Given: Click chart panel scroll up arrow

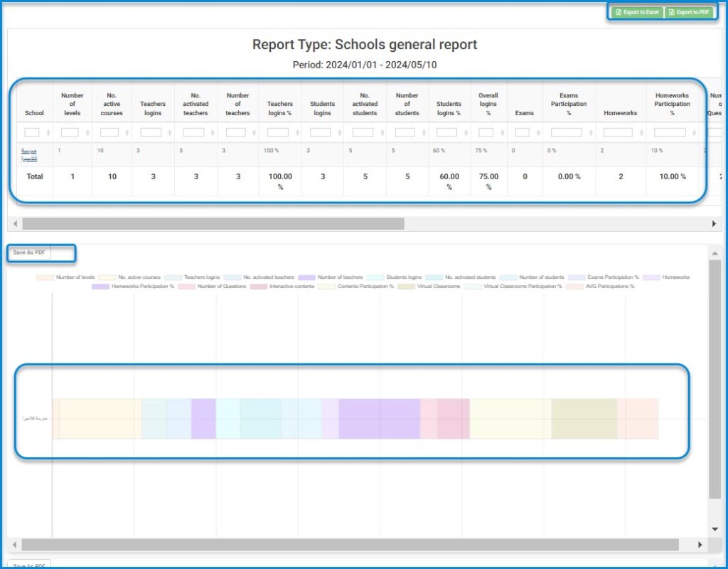Looking at the screenshot, I should 715,254.
